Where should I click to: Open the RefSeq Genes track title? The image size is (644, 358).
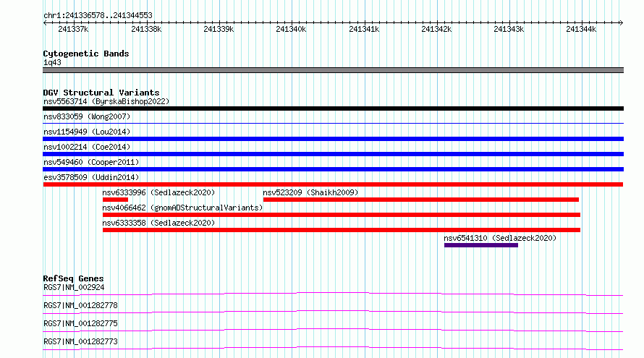[73, 278]
